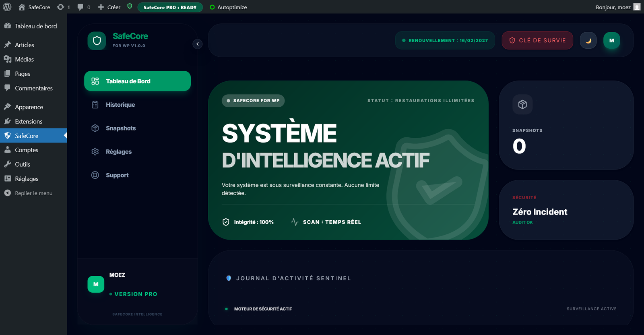The width and height of the screenshot is (644, 335).
Task: Open the Articles menu
Action: coord(33,45)
